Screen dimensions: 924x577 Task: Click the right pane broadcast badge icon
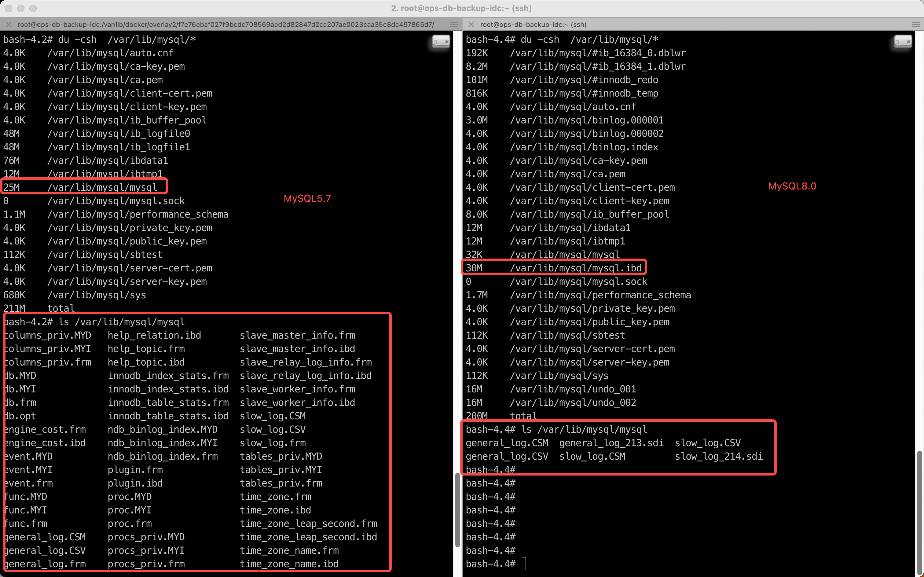(x=903, y=41)
